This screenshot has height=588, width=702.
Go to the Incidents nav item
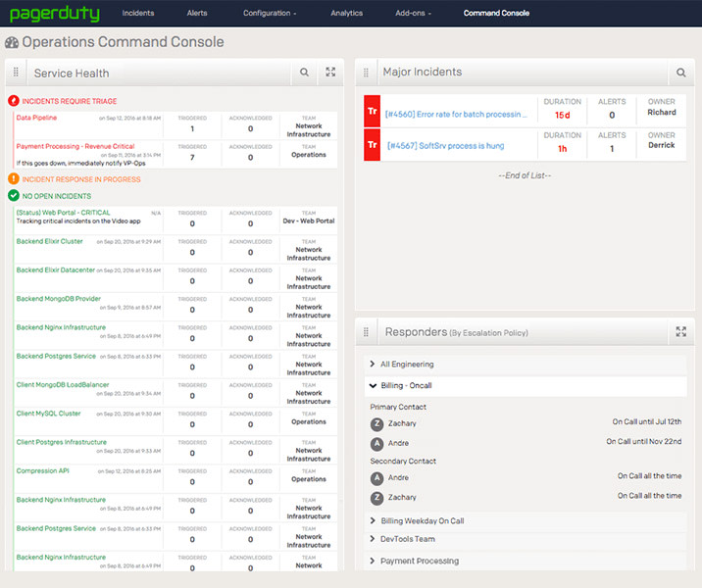point(138,13)
